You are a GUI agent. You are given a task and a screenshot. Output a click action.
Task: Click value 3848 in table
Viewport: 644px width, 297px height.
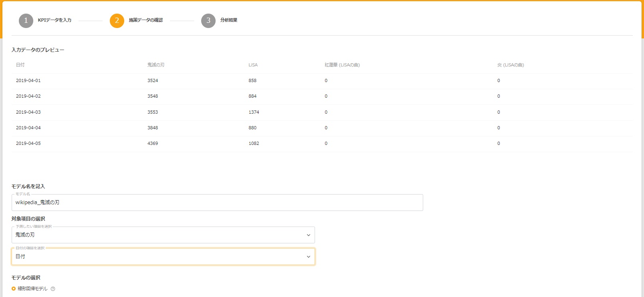pyautogui.click(x=153, y=128)
